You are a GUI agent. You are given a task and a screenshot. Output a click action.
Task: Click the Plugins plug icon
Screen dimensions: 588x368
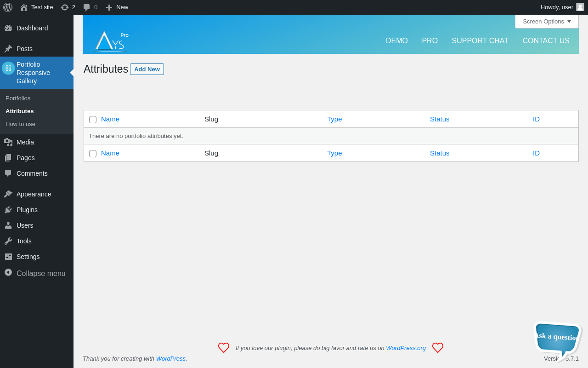tap(8, 210)
